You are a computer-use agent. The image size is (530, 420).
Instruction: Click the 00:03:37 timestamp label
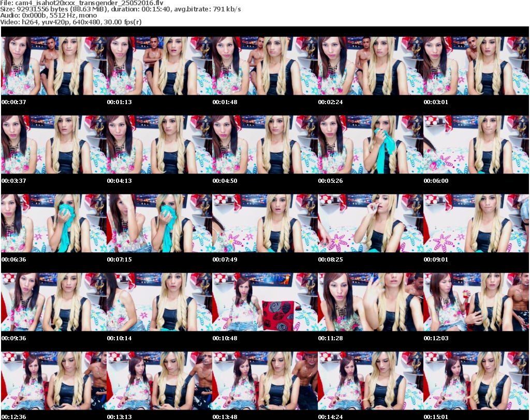pyautogui.click(x=14, y=181)
